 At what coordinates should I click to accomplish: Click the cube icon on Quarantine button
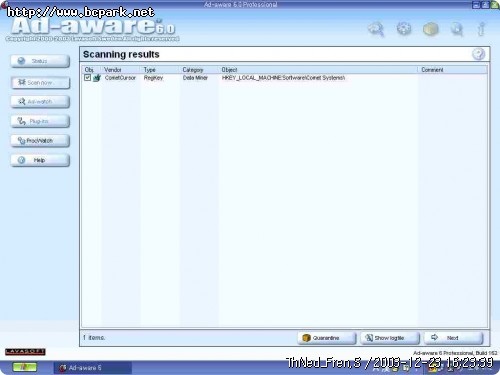306,338
